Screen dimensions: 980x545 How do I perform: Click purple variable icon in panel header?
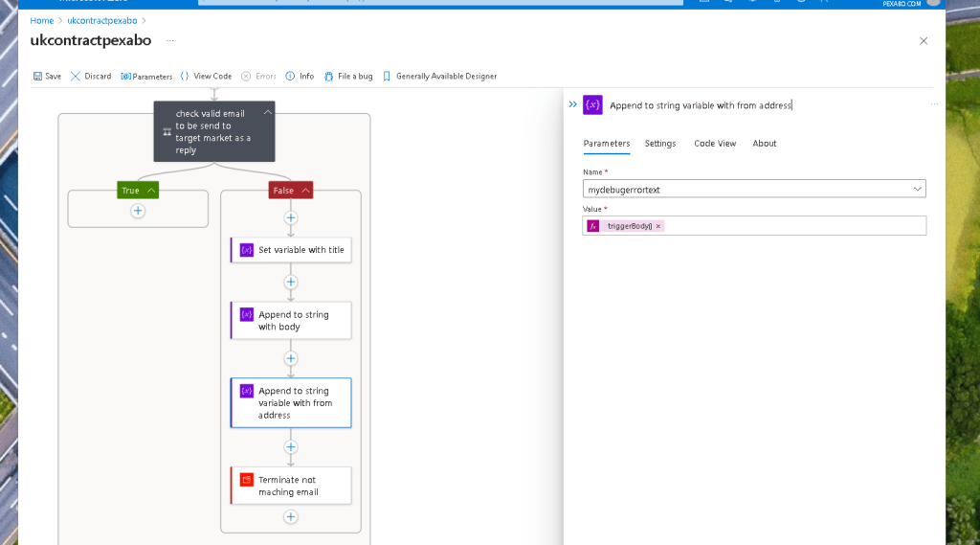coord(592,105)
